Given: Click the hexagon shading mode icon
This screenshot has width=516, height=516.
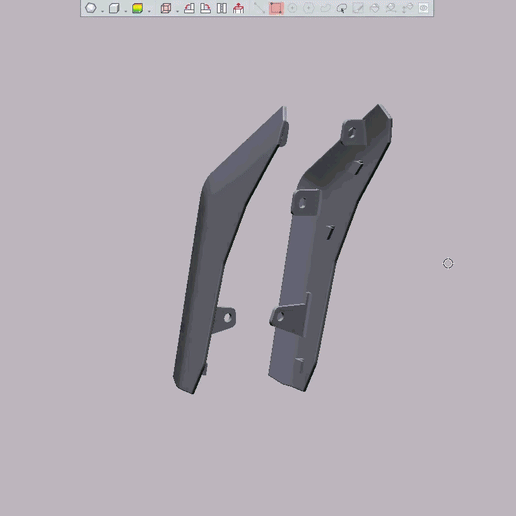Looking at the screenshot, I should (x=91, y=8).
